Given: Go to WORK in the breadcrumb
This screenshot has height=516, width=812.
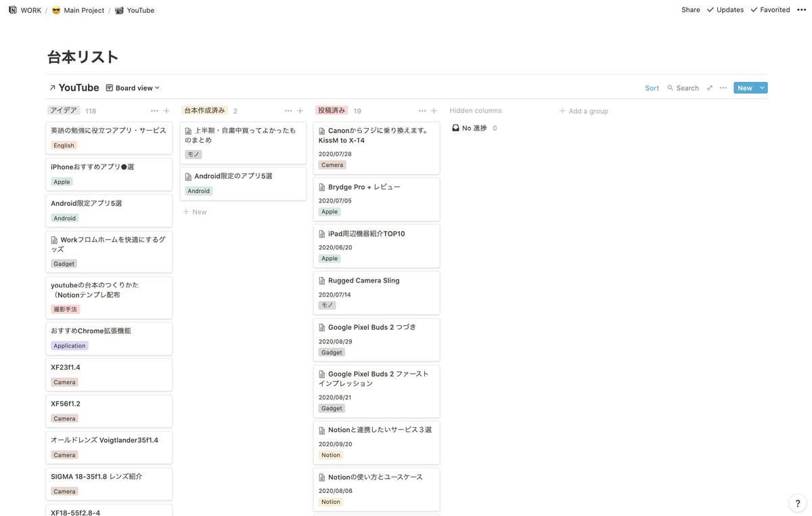Looking at the screenshot, I should pos(31,10).
